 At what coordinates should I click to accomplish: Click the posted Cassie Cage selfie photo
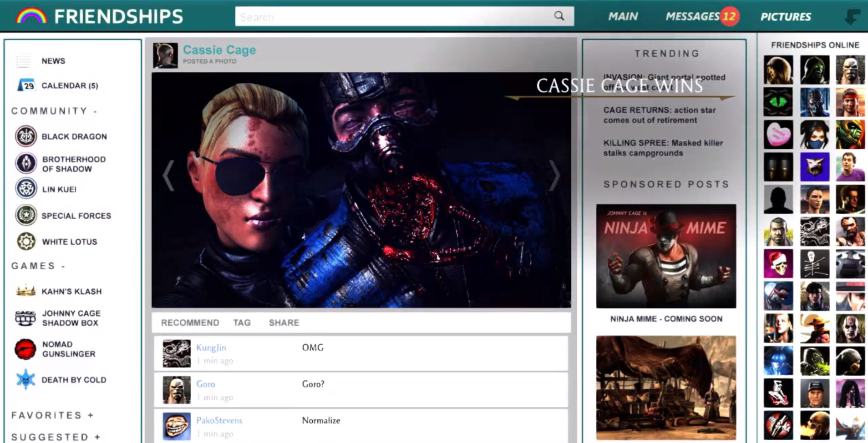coord(361,190)
